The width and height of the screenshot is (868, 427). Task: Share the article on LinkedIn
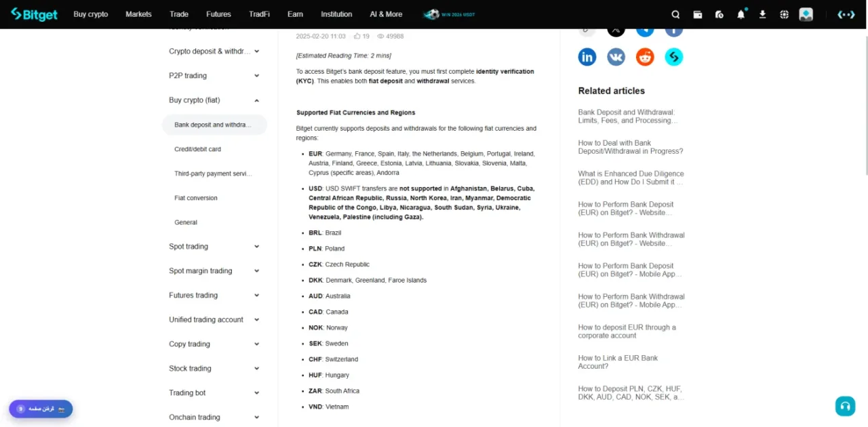pos(587,57)
